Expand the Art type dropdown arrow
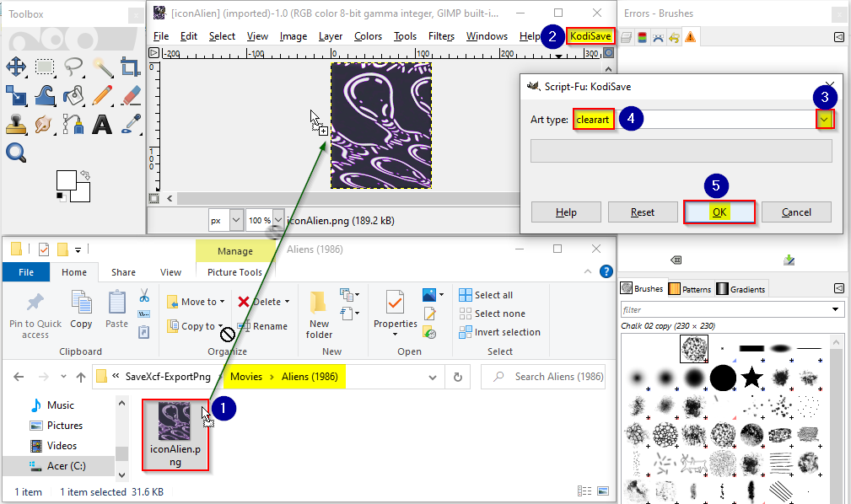851x504 pixels. (x=824, y=120)
